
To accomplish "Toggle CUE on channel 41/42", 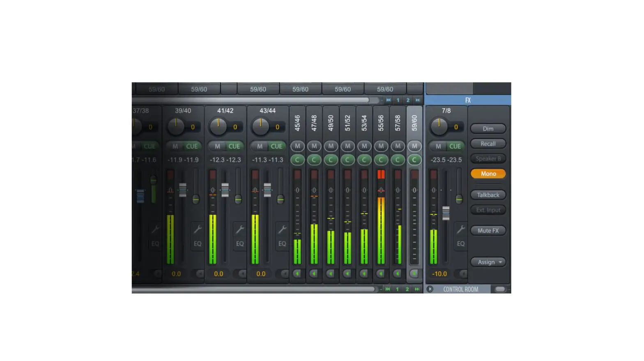I will click(234, 146).
